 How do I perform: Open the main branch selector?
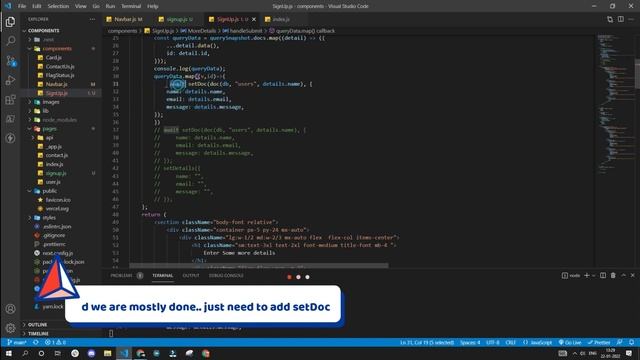point(17,342)
